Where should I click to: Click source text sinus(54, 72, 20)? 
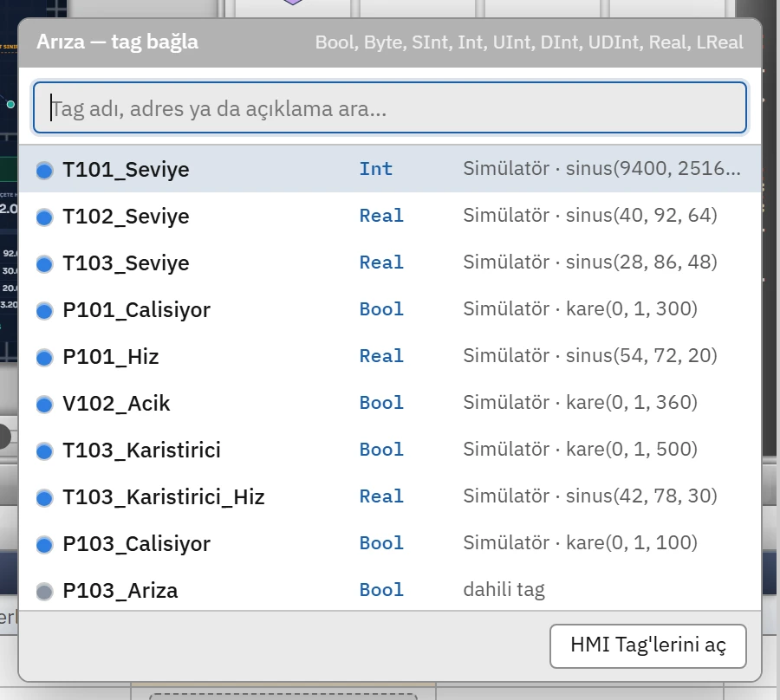[x=641, y=355]
